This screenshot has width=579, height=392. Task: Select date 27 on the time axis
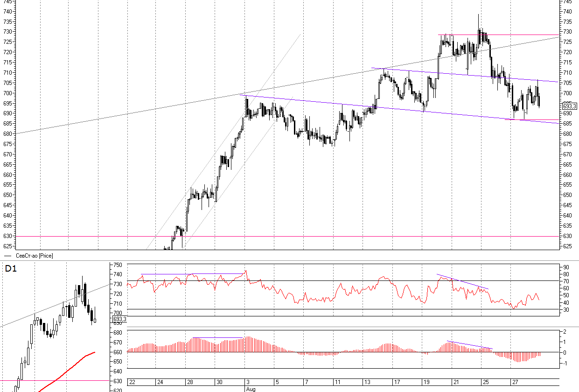point(515,382)
